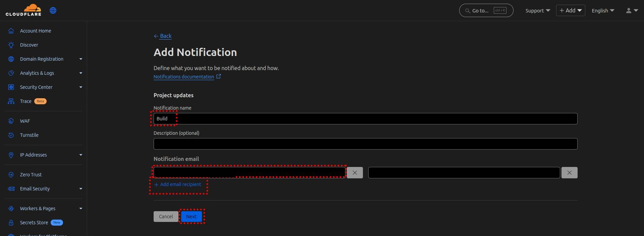Click the Trace network icon
Viewport: 644px width, 236px height.
[11, 101]
